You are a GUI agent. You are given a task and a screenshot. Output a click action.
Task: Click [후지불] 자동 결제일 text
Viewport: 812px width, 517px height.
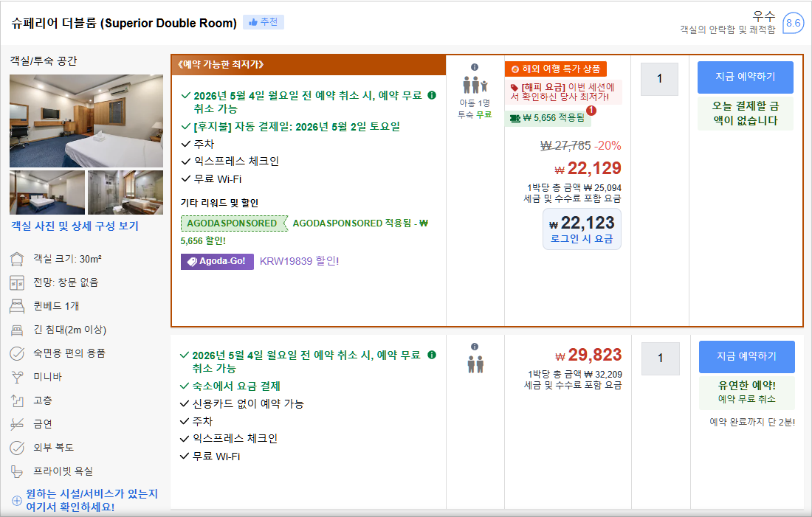coord(297,127)
